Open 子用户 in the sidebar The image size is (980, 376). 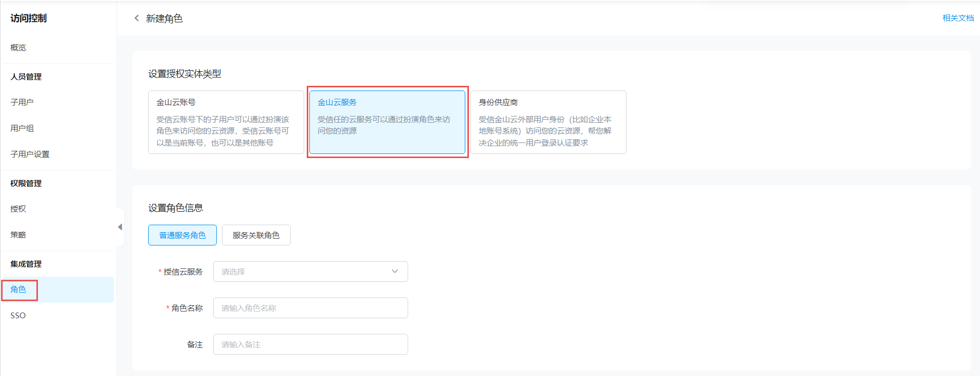click(22, 102)
